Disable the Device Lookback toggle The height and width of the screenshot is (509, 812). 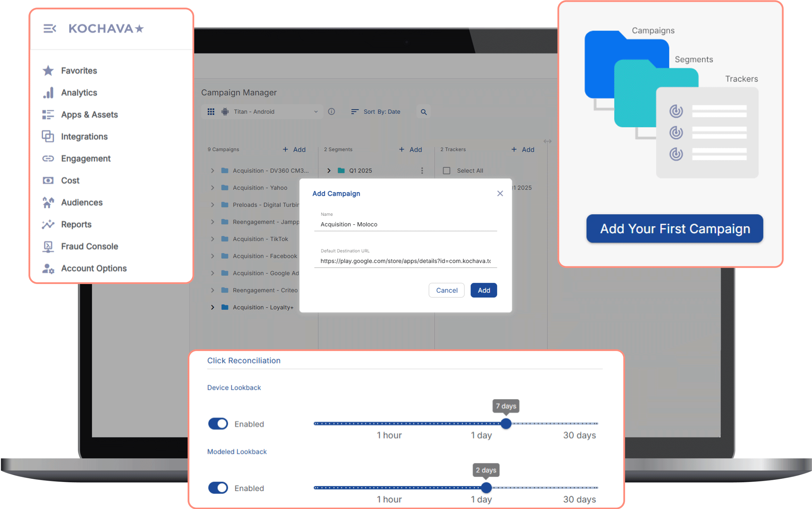[218, 424]
